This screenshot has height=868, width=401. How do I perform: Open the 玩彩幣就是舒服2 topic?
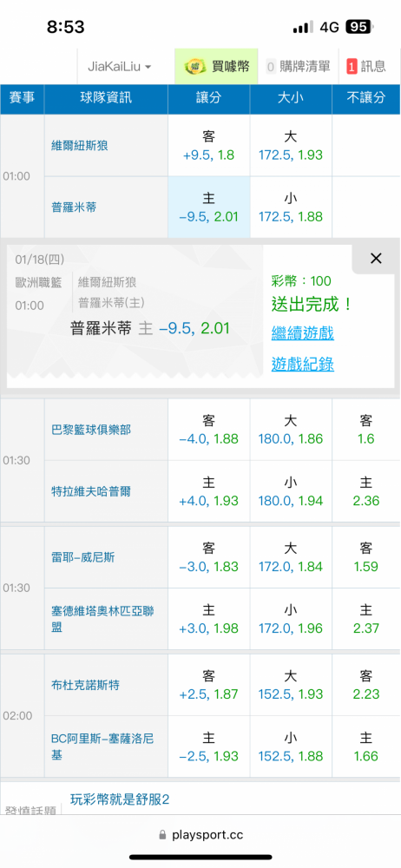(120, 799)
